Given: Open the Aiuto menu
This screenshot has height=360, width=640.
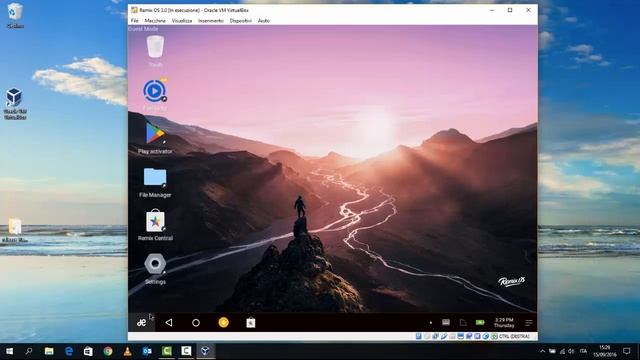Looking at the screenshot, I should tap(264, 21).
